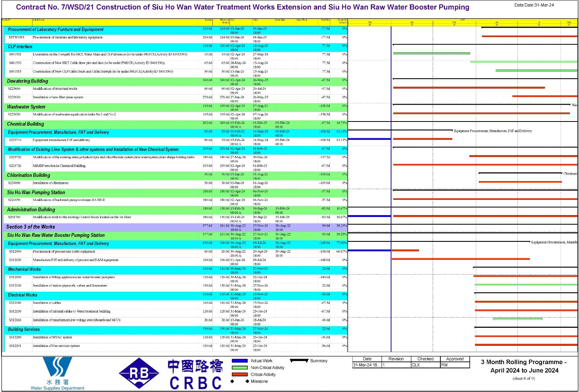Select the Mechanical Works group header

coord(176,269)
